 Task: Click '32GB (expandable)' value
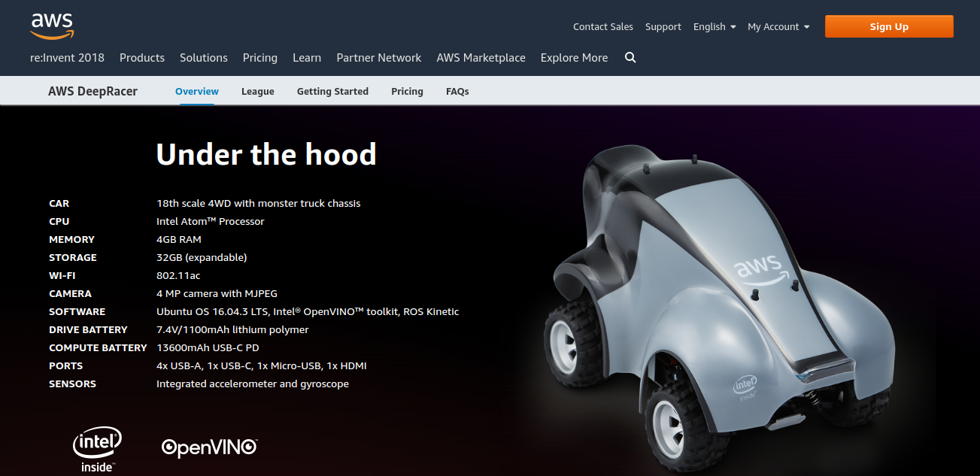[202, 257]
